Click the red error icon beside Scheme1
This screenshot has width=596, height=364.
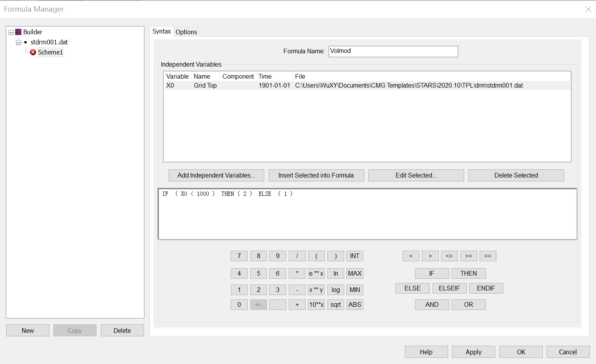(x=33, y=52)
